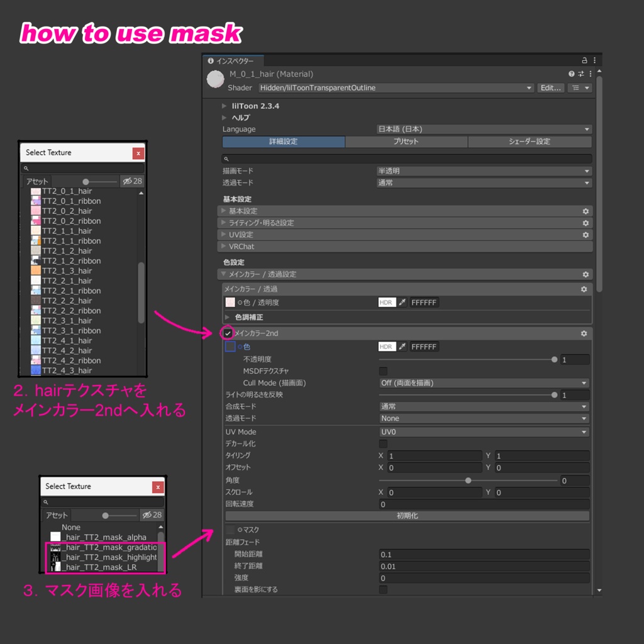Select アセット tab in lower Select Texture

[57, 515]
